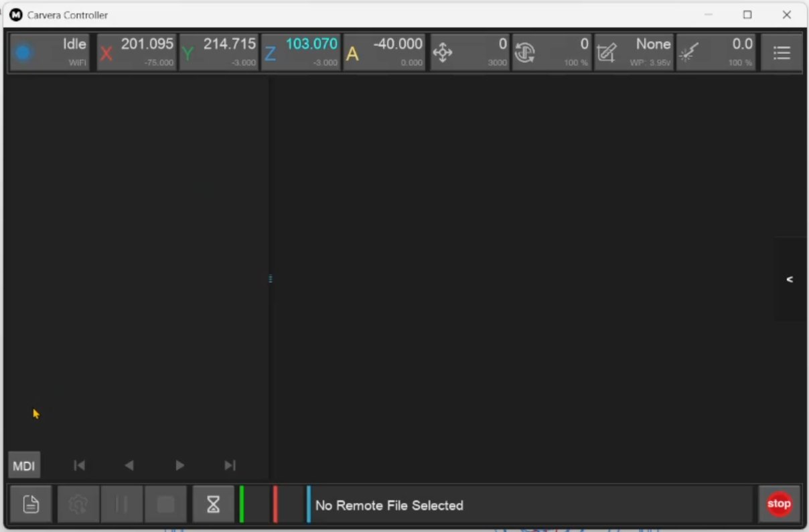This screenshot has width=809, height=532.
Task: Click the splitter handle between panels
Action: 270,278
